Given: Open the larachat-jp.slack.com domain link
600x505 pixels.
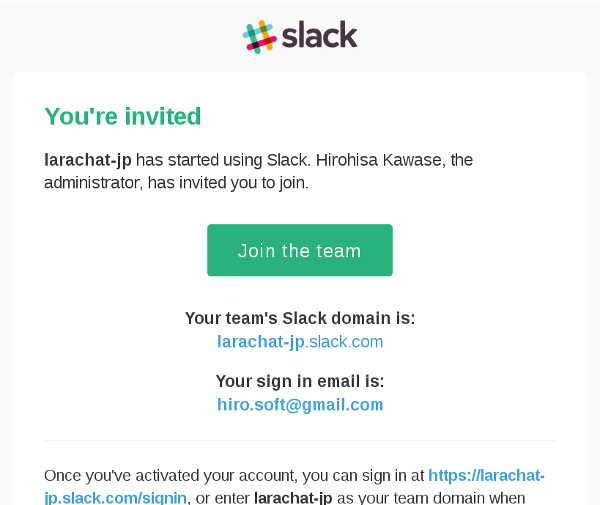Looking at the screenshot, I should pyautogui.click(x=300, y=342).
